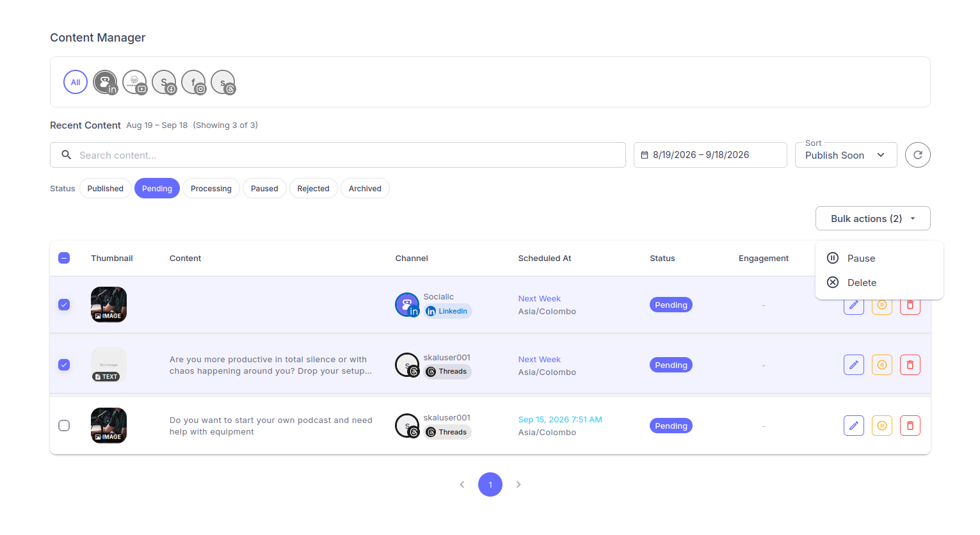Go to the previous page arrow
Screen dimensions: 980x535
coord(462,484)
